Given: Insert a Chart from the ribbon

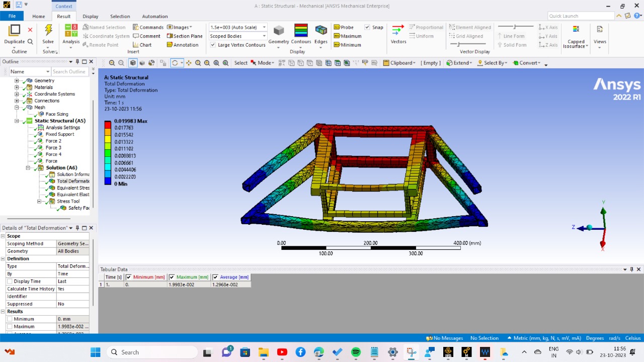Looking at the screenshot, I should coord(142,45).
